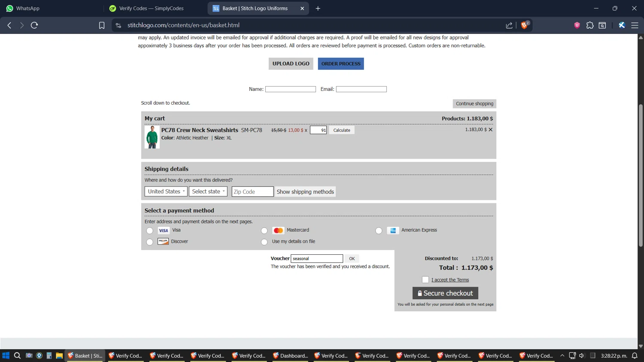Show hidden system tray icons

pos(562,356)
